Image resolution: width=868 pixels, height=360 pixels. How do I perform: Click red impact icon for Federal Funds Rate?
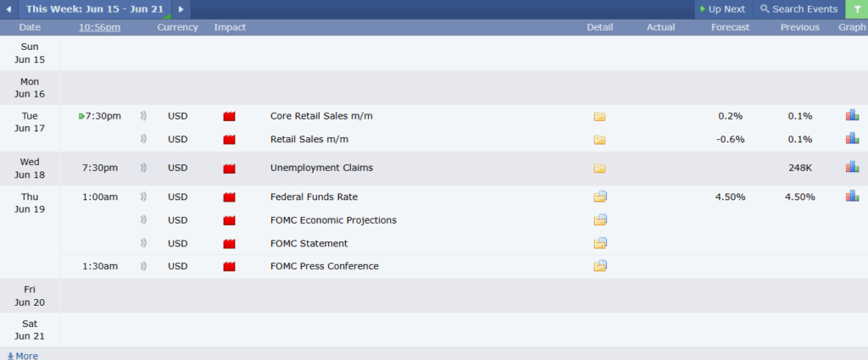[x=229, y=197]
